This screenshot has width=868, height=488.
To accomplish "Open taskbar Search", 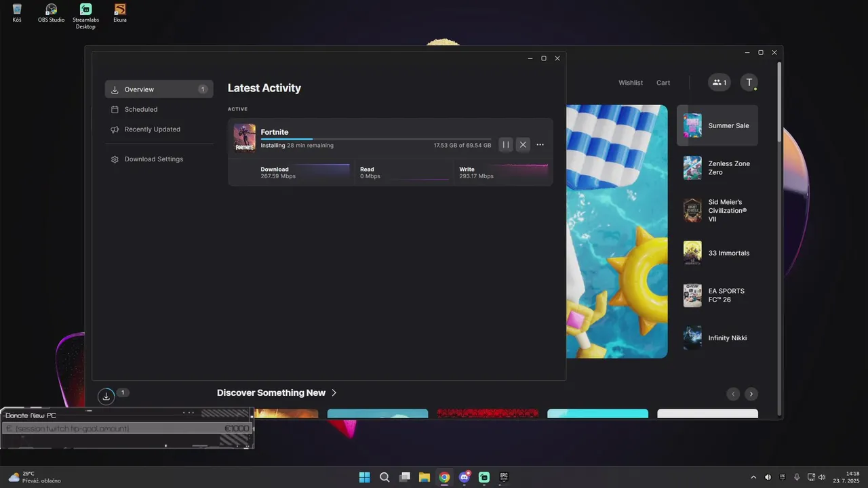I will tap(384, 477).
